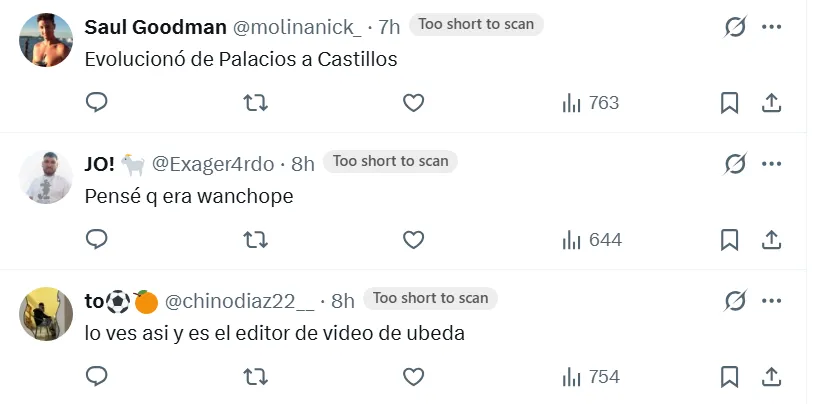Bookmark Saul Goodman's tweet

point(729,103)
